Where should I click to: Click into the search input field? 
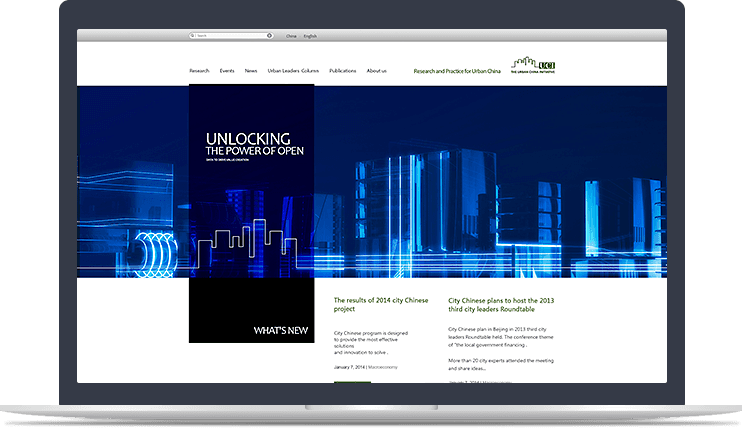click(230, 35)
